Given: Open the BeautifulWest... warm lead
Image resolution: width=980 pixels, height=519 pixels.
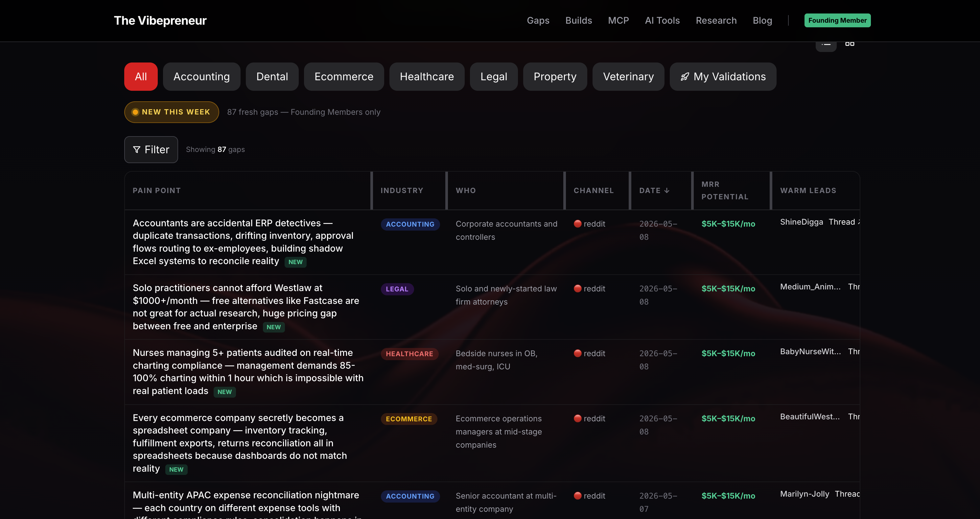Looking at the screenshot, I should (810, 417).
